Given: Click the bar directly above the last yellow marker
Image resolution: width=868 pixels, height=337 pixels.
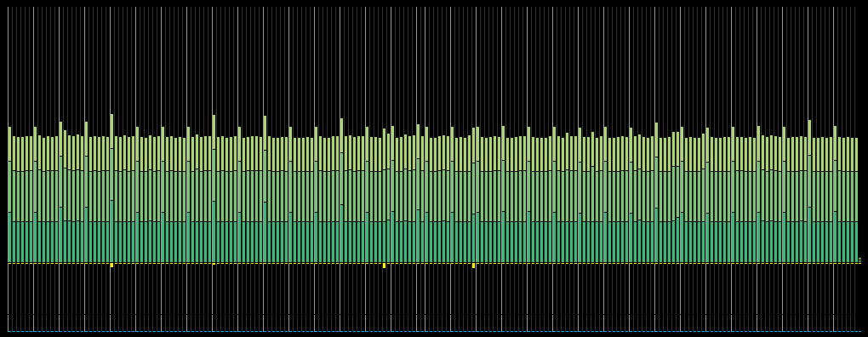Looking at the screenshot, I should click(x=473, y=195).
